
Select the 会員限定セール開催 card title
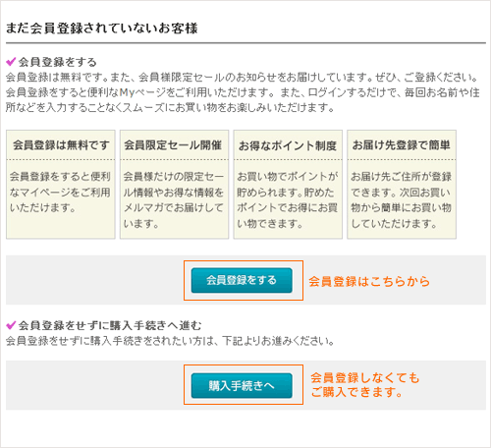(x=173, y=145)
